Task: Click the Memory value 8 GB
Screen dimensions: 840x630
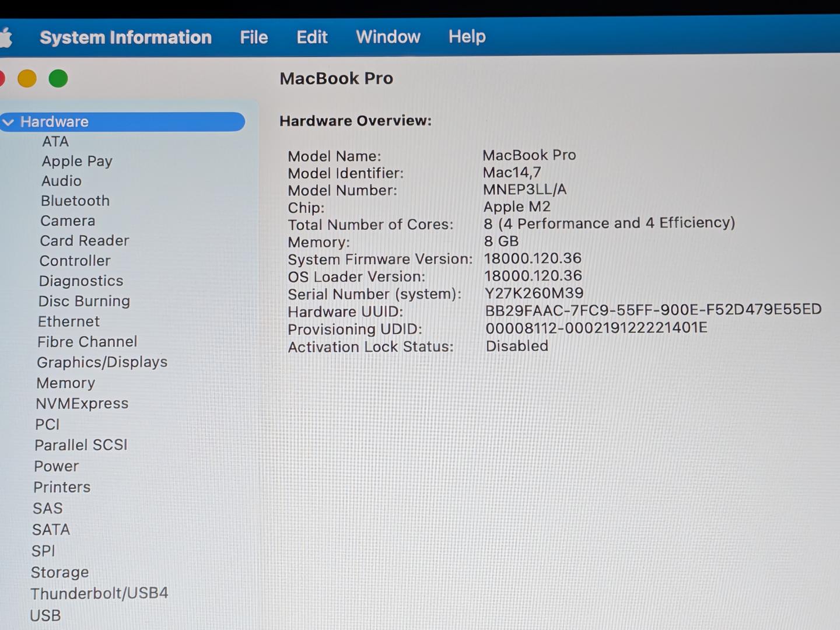Action: point(501,241)
